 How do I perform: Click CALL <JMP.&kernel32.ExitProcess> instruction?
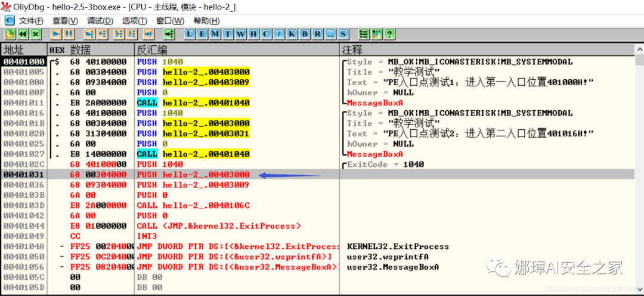click(219, 226)
